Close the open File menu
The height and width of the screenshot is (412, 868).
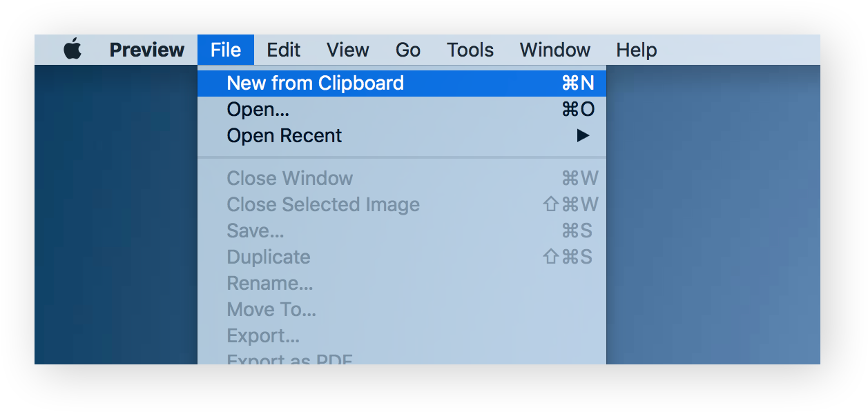(x=226, y=50)
